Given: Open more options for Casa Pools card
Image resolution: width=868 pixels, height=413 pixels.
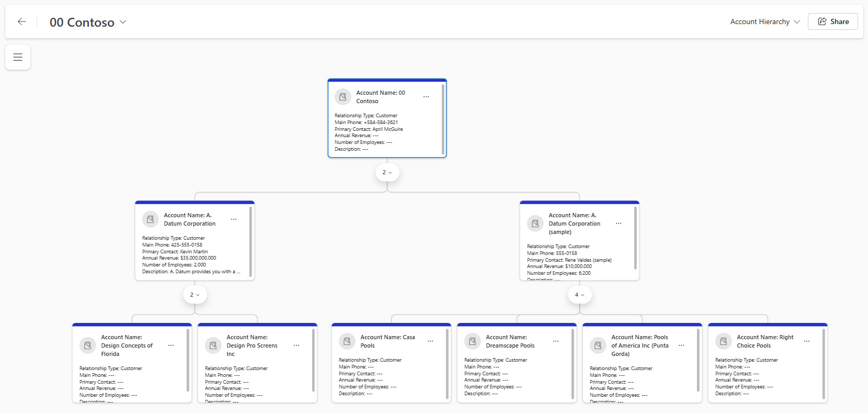Looking at the screenshot, I should click(x=430, y=341).
